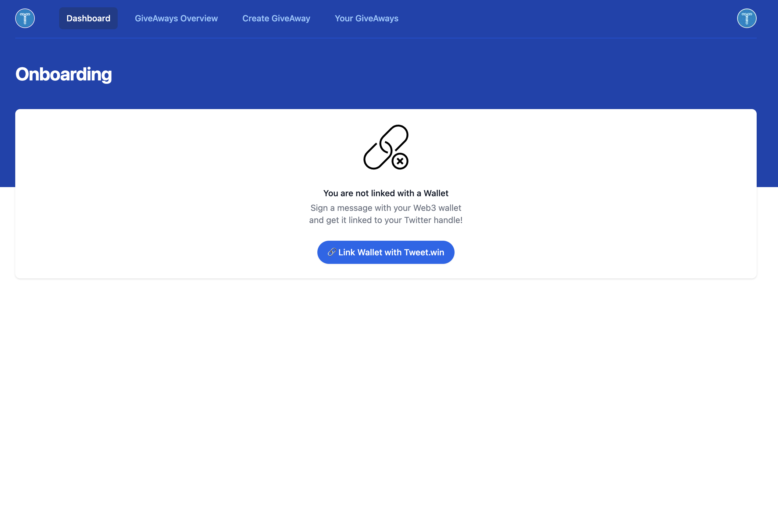
Task: Click the Tweet.win logo in the navbar
Action: click(25, 18)
